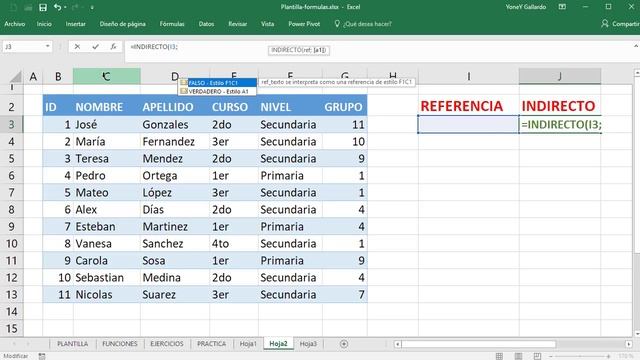Switch to the Revisar tab

point(238,24)
